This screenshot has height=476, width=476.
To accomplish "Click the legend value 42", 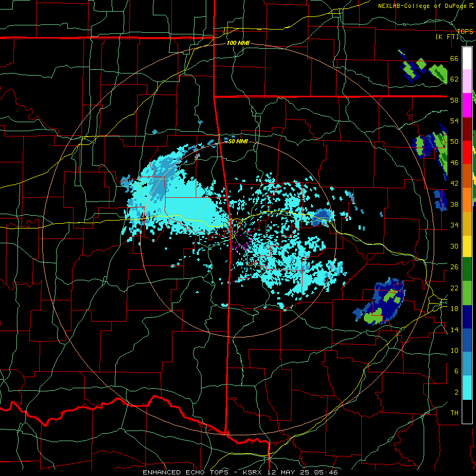I will [x=454, y=184].
